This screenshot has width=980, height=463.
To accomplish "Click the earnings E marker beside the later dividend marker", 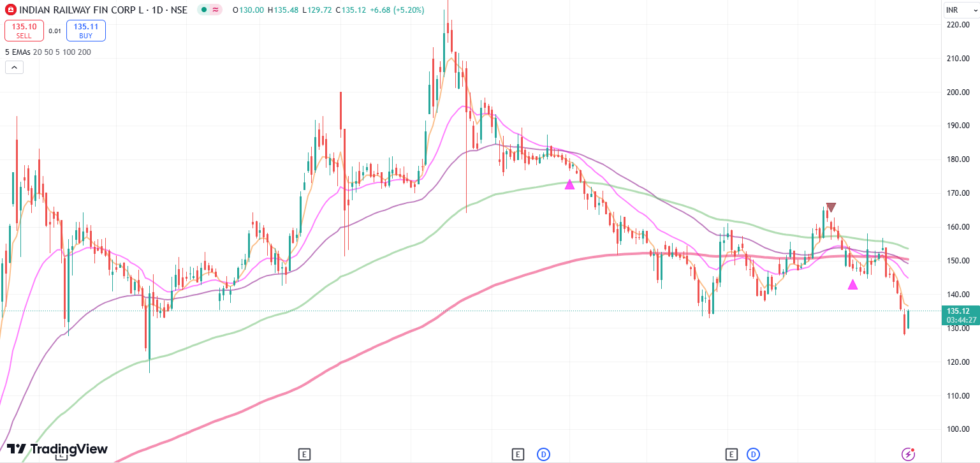I will coord(731,454).
